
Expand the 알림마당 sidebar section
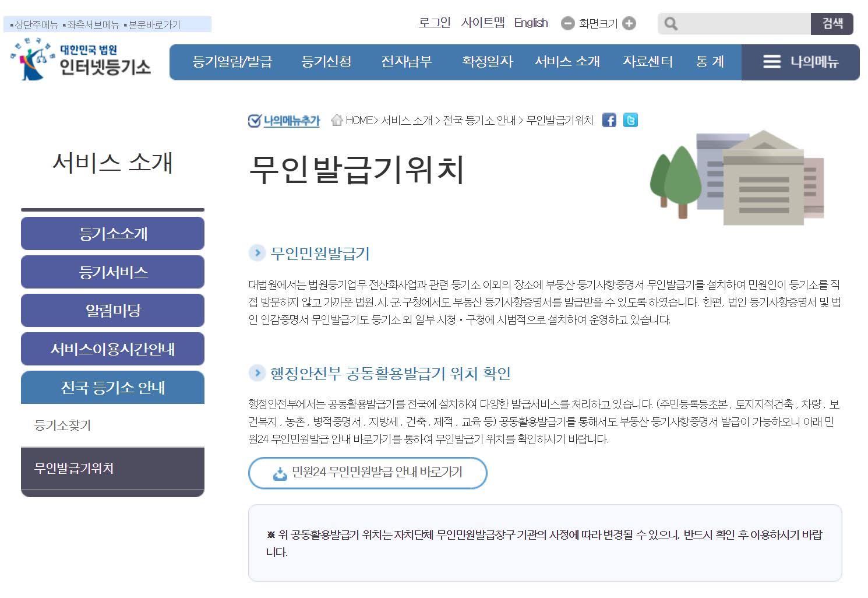point(113,311)
